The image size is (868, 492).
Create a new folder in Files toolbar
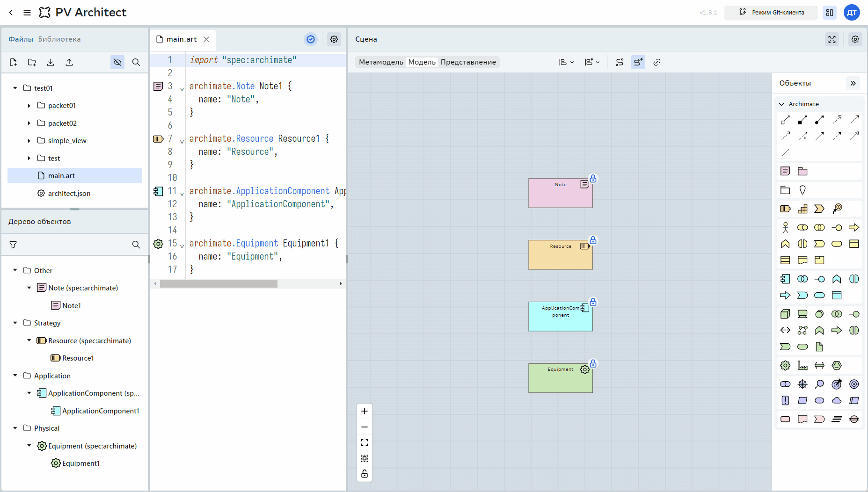click(x=32, y=62)
